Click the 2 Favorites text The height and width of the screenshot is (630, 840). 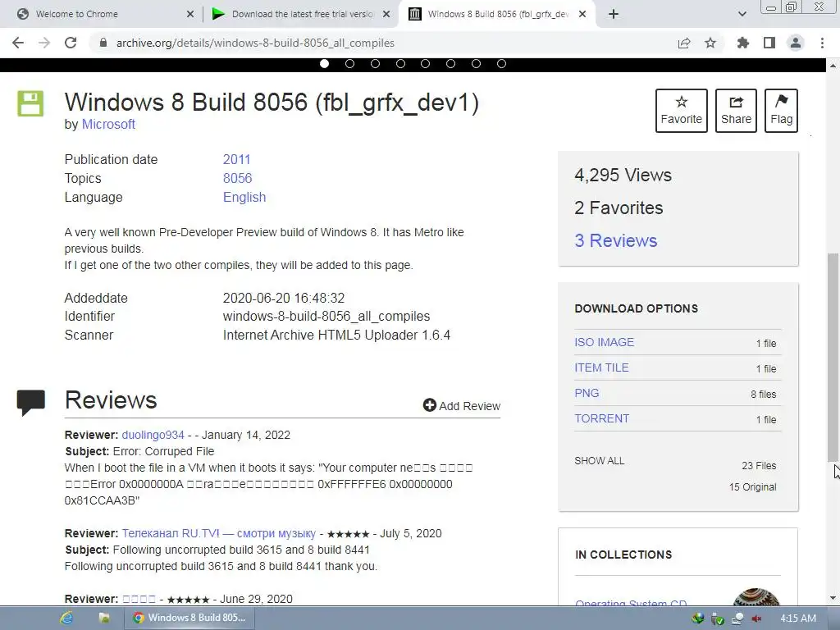tap(619, 208)
